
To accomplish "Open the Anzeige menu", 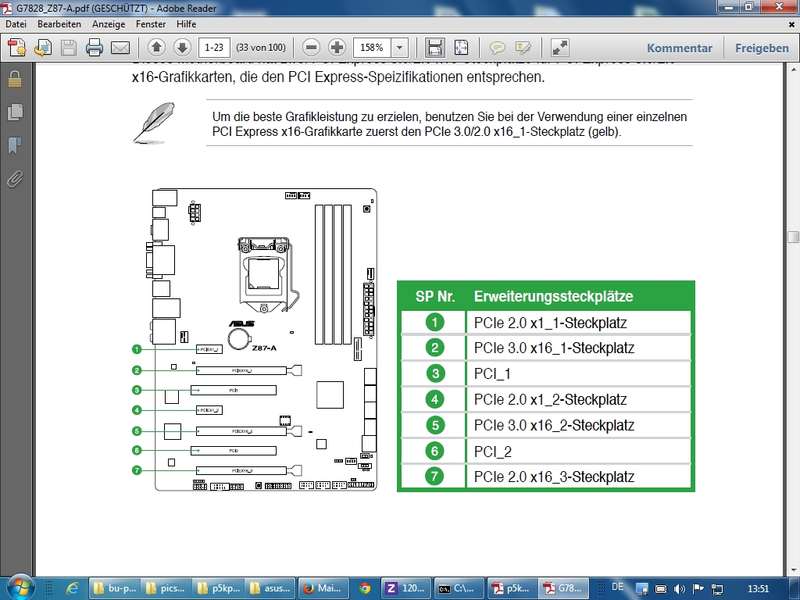I will [109, 24].
